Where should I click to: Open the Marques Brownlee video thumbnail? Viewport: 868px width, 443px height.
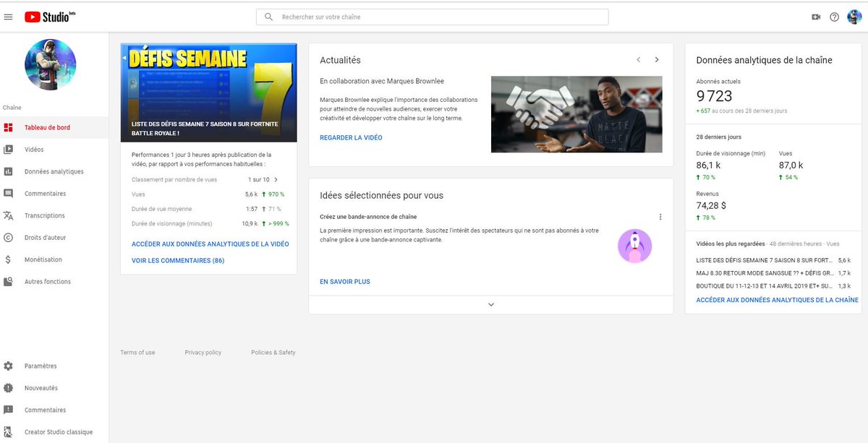[576, 114]
